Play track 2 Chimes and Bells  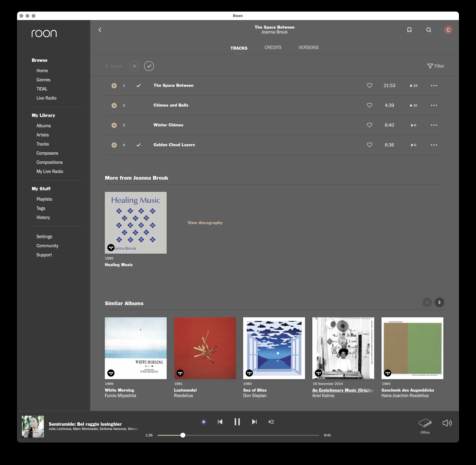[x=114, y=105]
